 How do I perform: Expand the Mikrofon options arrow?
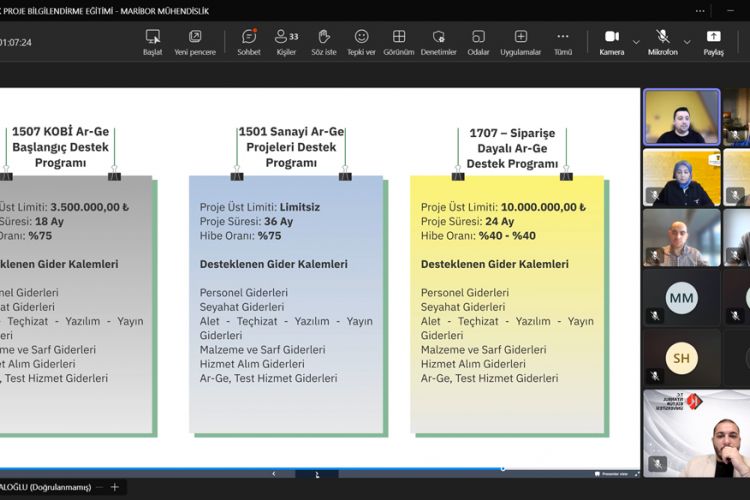(688, 42)
